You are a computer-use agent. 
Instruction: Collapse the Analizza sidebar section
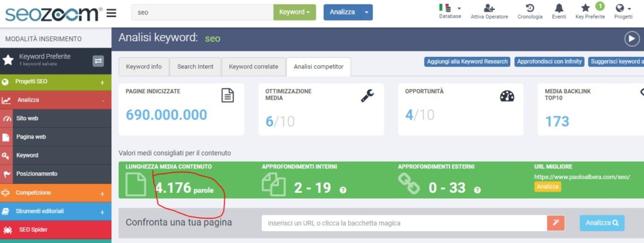point(103,101)
